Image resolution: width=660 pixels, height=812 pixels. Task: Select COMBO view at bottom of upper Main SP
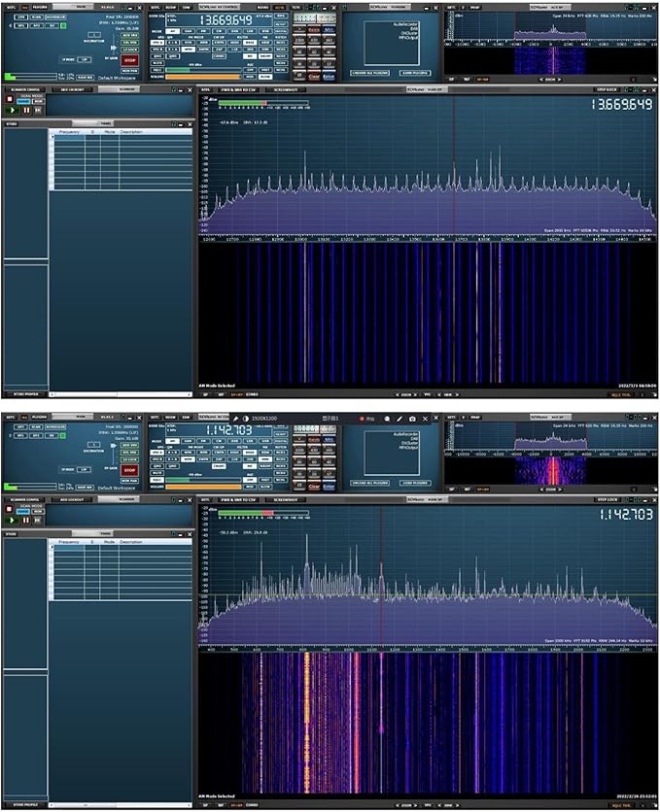click(x=252, y=394)
